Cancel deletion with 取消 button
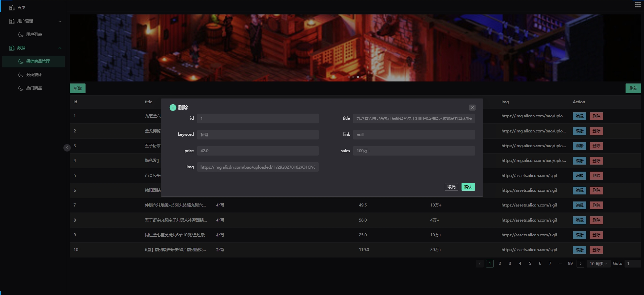The width and height of the screenshot is (644, 295). point(451,187)
